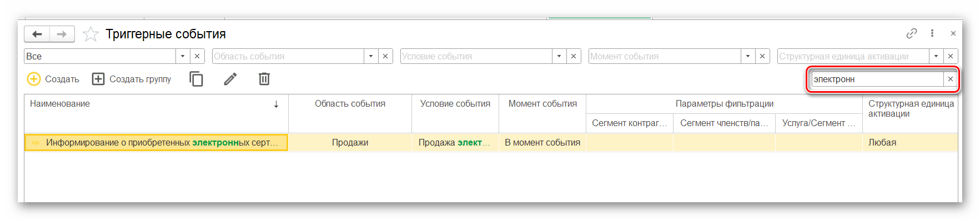
Task: Clear Структурная единица активации filter
Action: pyautogui.click(x=951, y=56)
